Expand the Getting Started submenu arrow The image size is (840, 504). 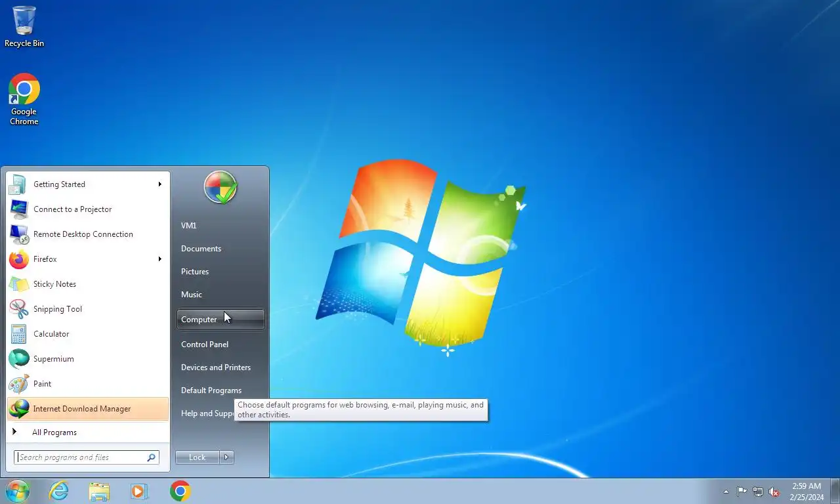tap(159, 184)
